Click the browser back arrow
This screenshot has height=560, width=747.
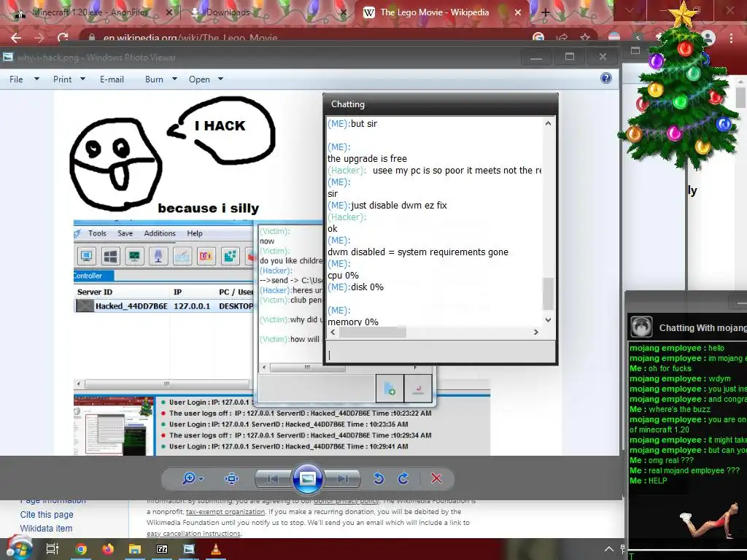click(16, 38)
